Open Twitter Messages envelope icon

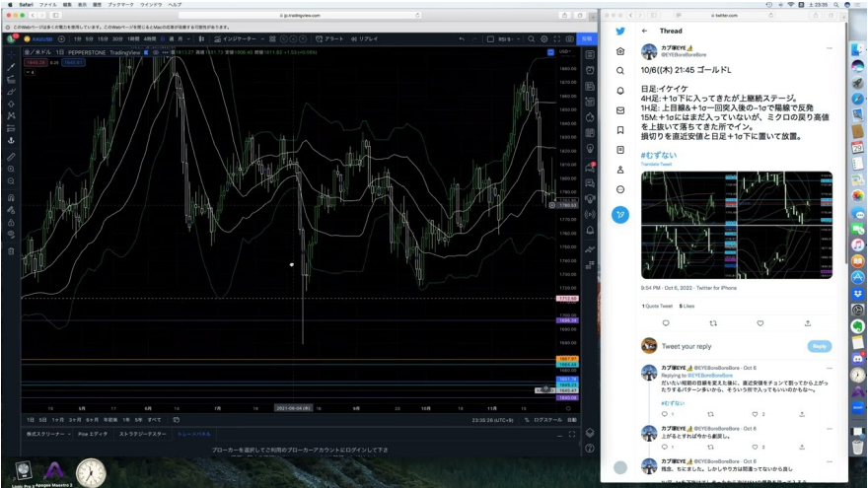point(619,110)
